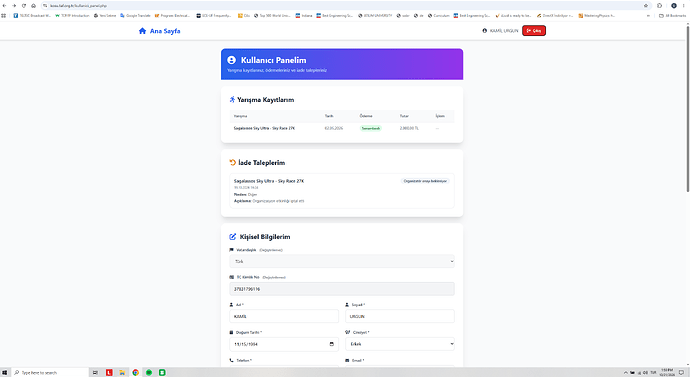Screen dimensions: 690x377
Task: Open the date picker in Doğum Tarihi field
Action: pos(331,344)
